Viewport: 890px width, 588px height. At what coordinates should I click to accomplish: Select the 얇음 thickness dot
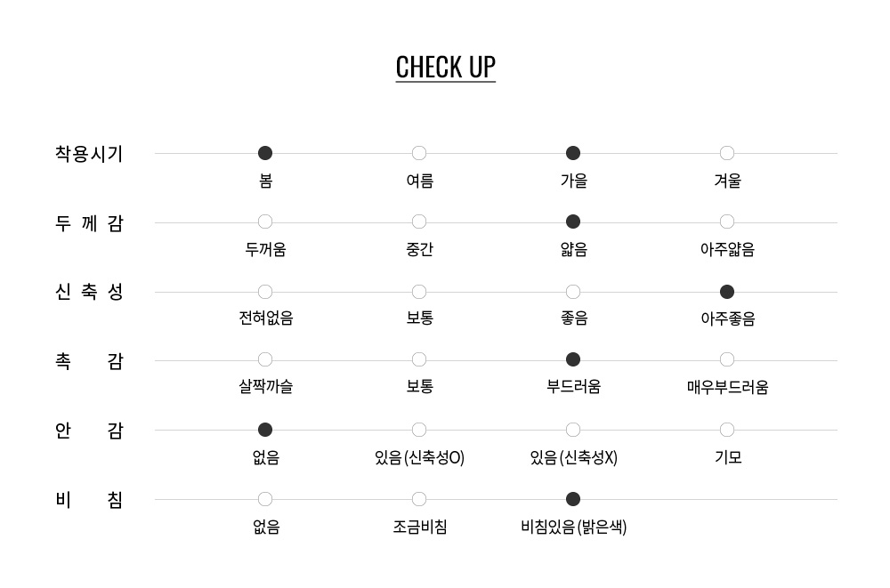coord(573,222)
